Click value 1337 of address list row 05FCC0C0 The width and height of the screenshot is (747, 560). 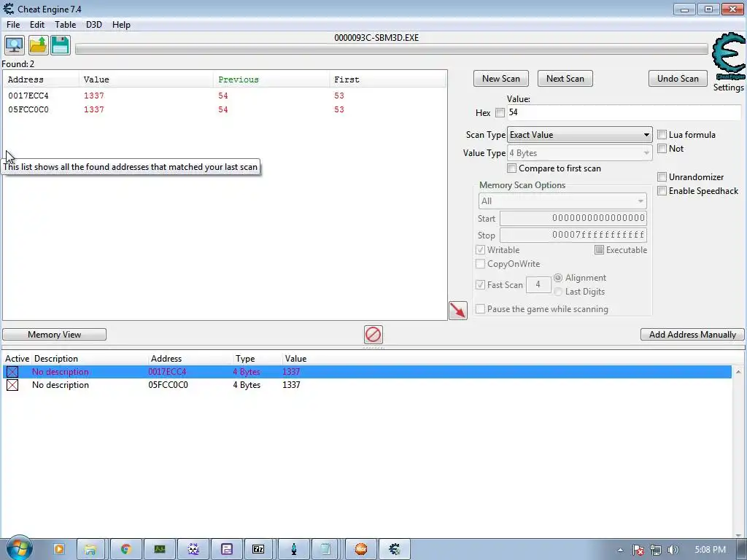[291, 385]
